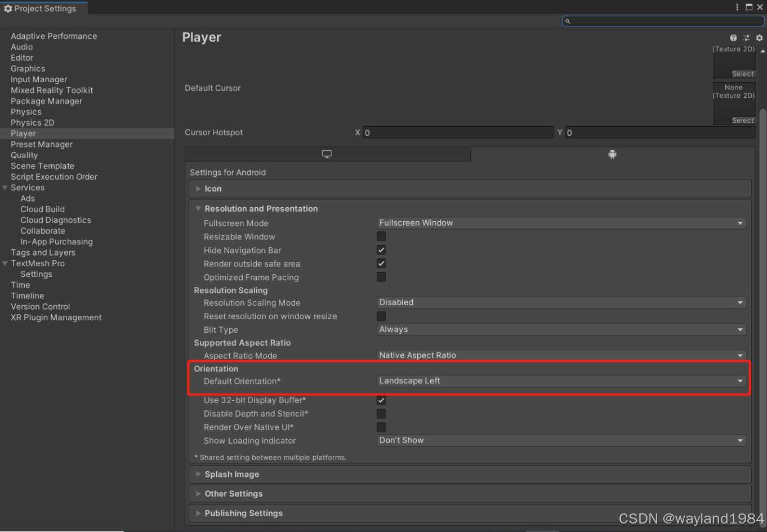Enable Optimized Frame Pacing
The width and height of the screenshot is (767, 532).
point(381,276)
